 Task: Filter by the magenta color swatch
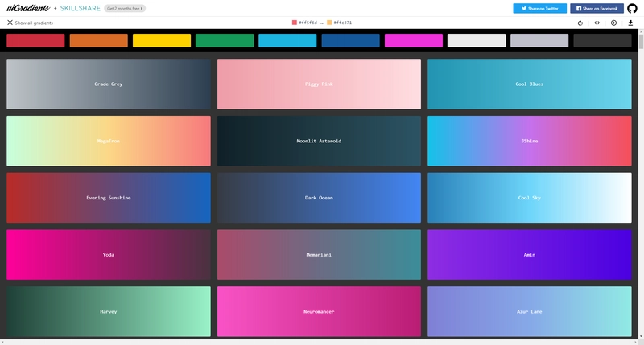coord(414,40)
